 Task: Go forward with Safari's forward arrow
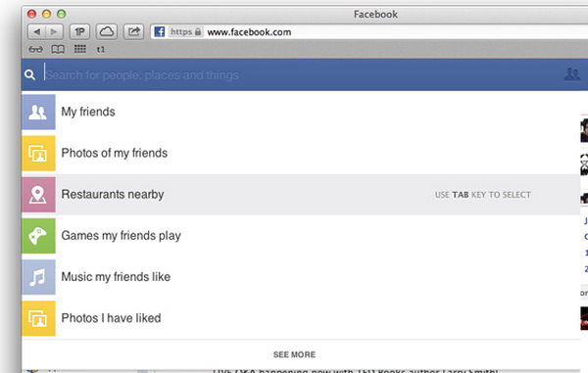pos(54,32)
